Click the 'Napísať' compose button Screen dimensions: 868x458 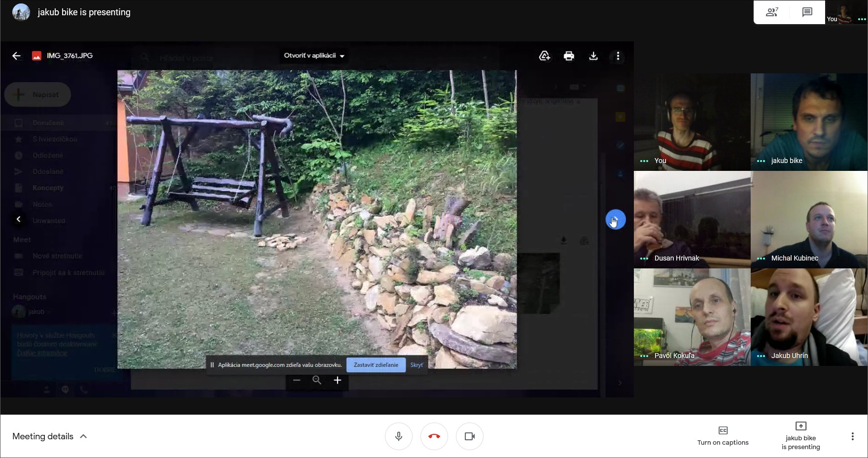point(38,95)
